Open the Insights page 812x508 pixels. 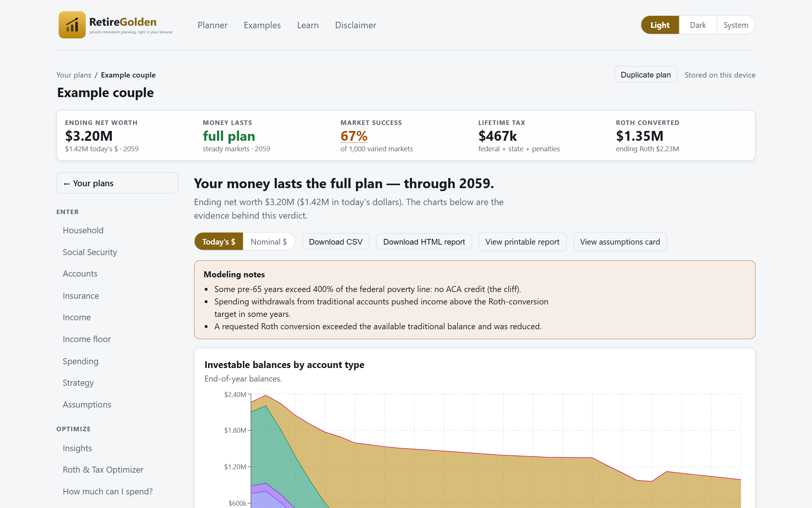coord(77,448)
